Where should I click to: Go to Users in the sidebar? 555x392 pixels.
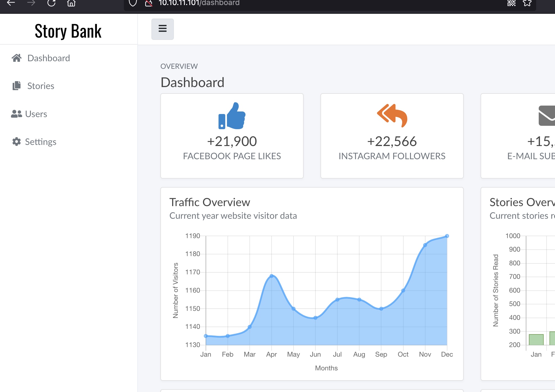pyautogui.click(x=36, y=114)
